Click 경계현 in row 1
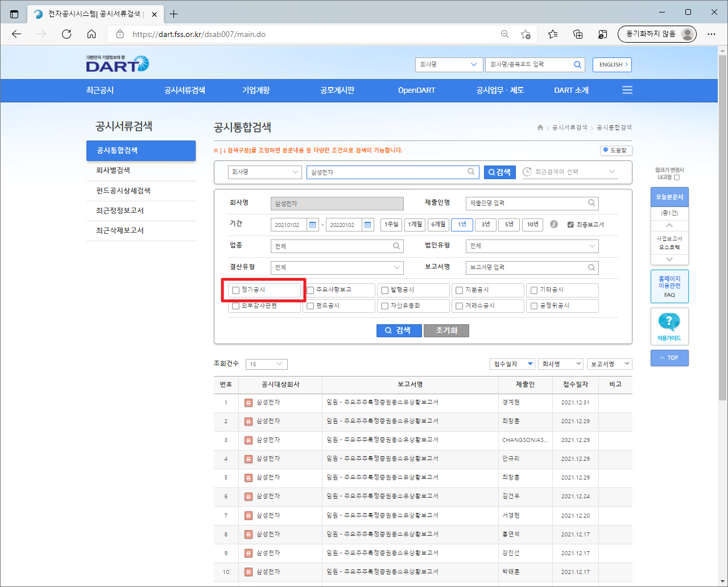The width and height of the screenshot is (728, 587). [x=511, y=403]
